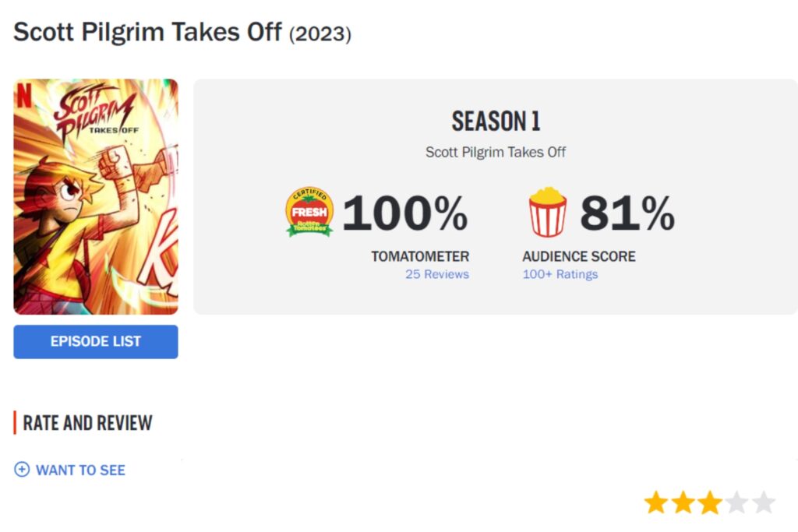Toggle Want to See for this show

click(69, 470)
